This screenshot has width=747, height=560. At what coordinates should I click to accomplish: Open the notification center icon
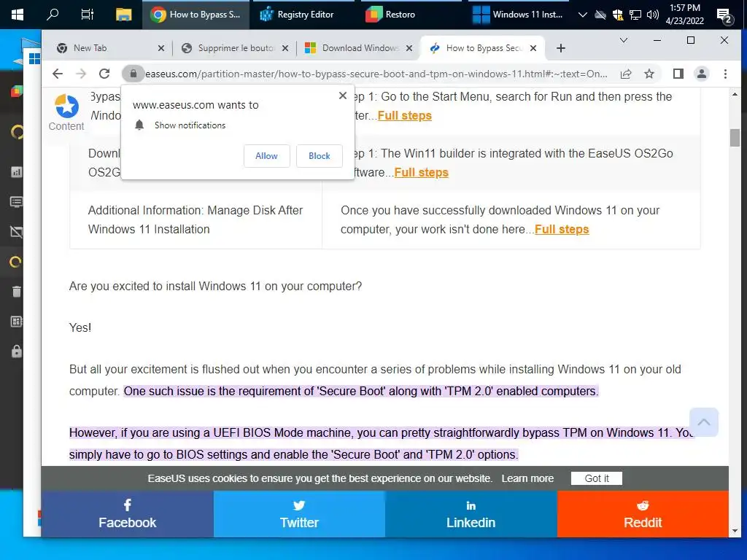tap(724, 16)
